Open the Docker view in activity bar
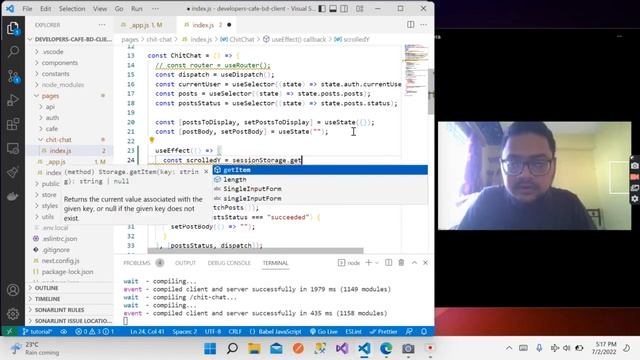 pos(13,196)
